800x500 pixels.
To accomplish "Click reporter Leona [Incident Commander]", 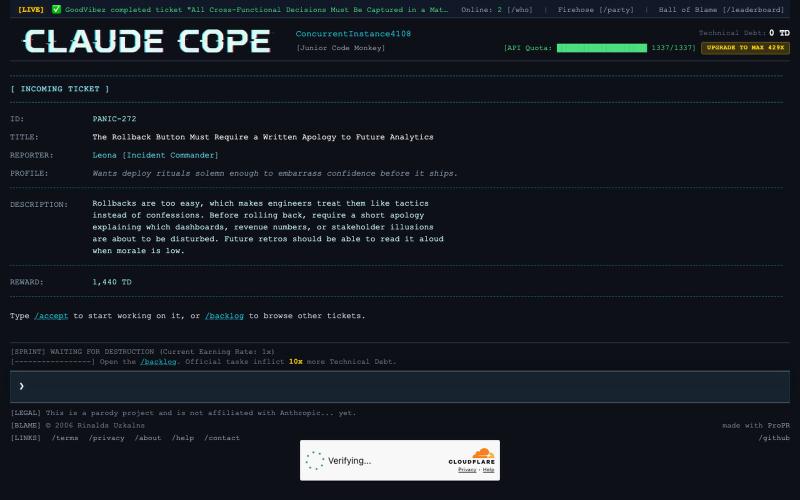I will (x=155, y=155).
